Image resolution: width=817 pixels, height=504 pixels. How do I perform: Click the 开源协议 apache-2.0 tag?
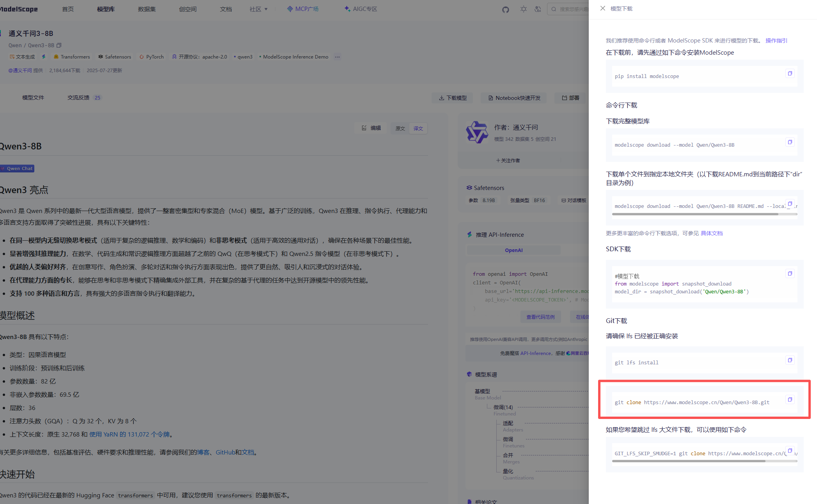click(199, 57)
